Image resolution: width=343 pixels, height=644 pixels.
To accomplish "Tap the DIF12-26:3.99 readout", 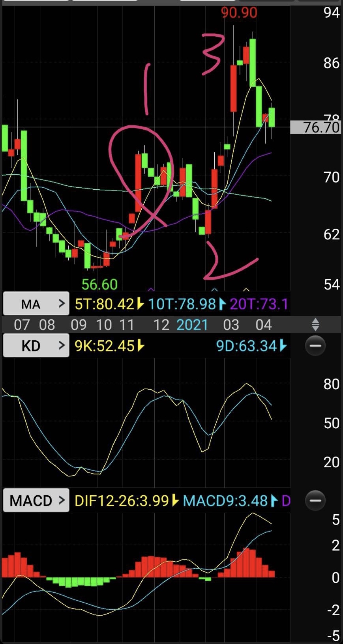I will [122, 500].
